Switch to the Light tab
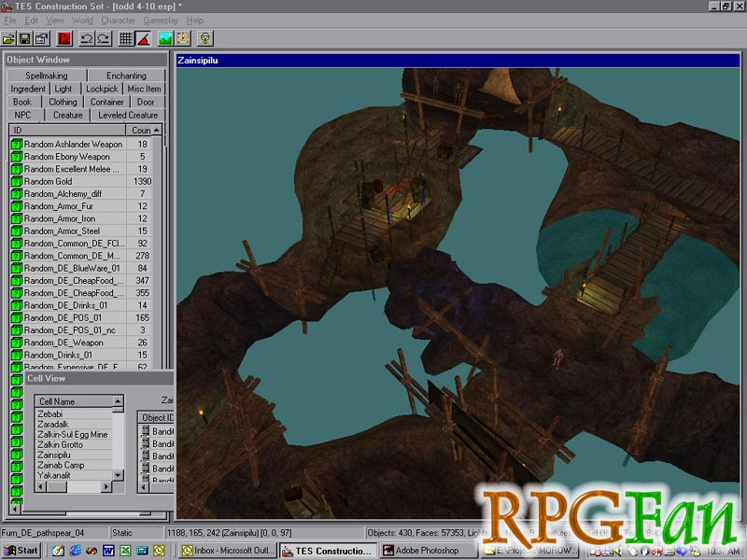 [63, 89]
